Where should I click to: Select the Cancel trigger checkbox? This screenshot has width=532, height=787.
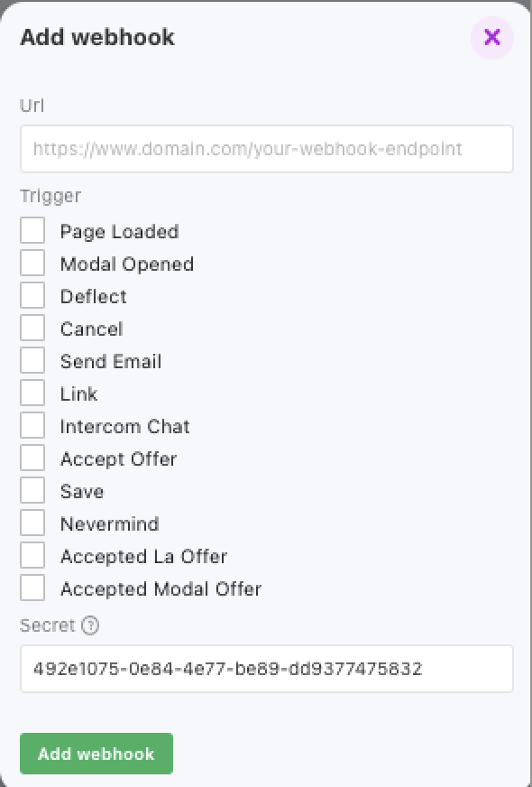click(32, 329)
